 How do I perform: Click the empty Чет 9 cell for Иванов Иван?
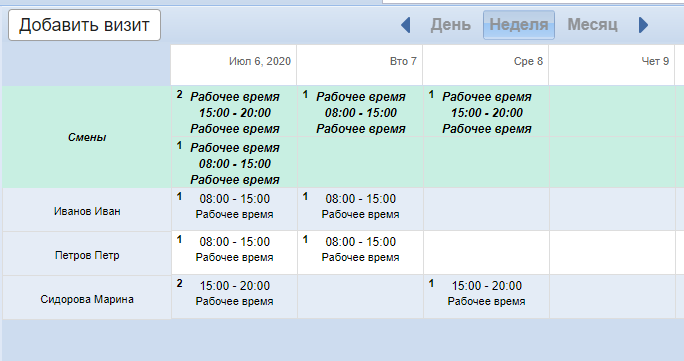612,209
